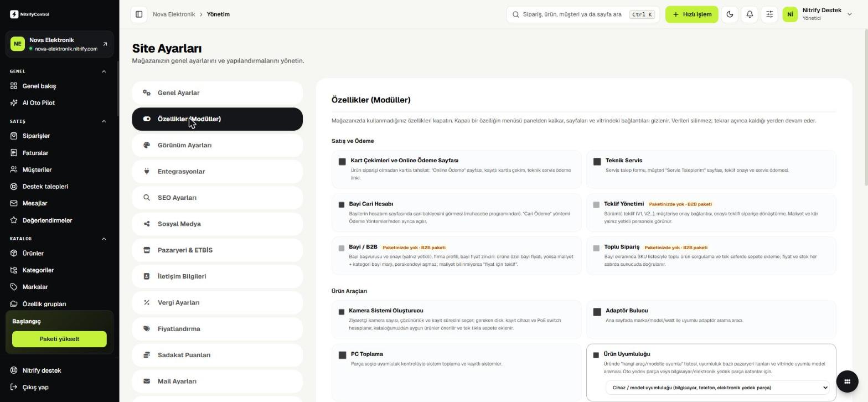Viewport: 868px width, 402px height.
Task: Open notifications bell icon
Action: 750,14
